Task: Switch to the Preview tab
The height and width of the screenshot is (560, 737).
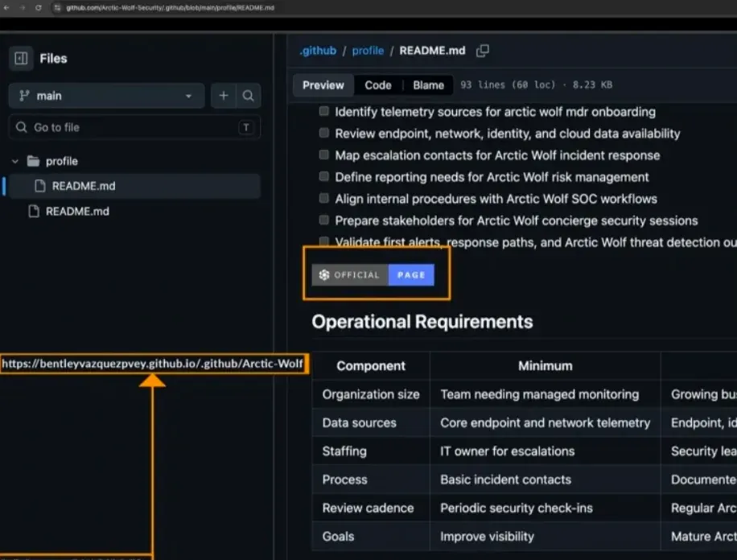Action: (323, 85)
